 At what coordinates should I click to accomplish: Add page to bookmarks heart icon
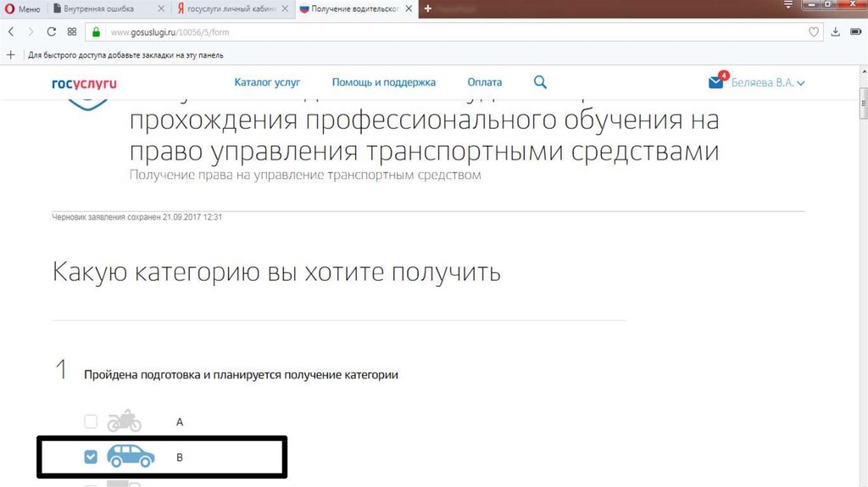point(814,32)
